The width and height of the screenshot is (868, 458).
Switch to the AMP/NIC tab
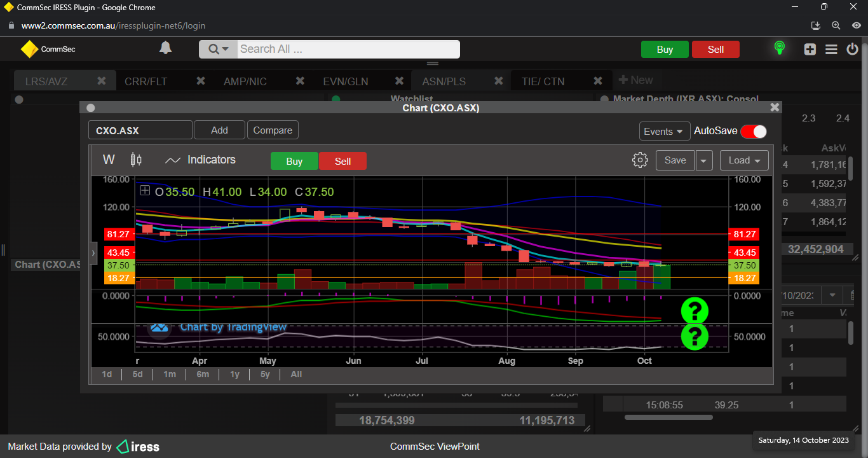click(x=245, y=81)
